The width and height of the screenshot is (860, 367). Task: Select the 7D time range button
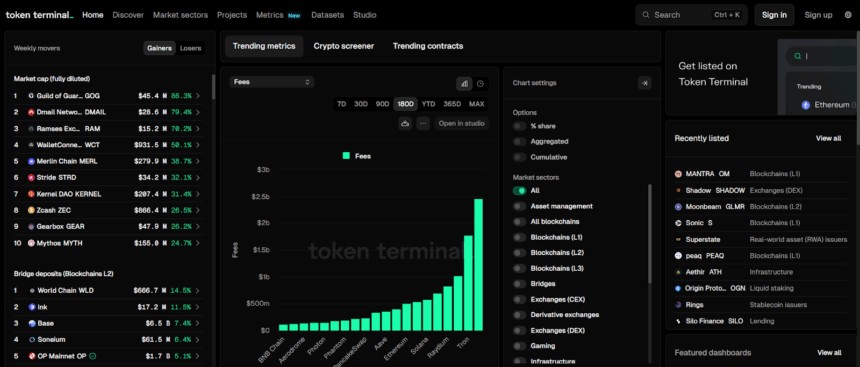[342, 104]
